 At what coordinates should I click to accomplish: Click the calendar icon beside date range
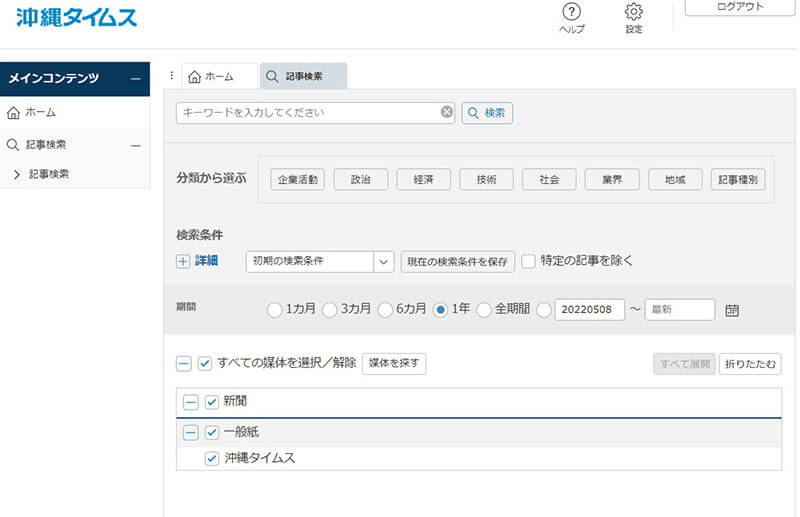pyautogui.click(x=732, y=310)
